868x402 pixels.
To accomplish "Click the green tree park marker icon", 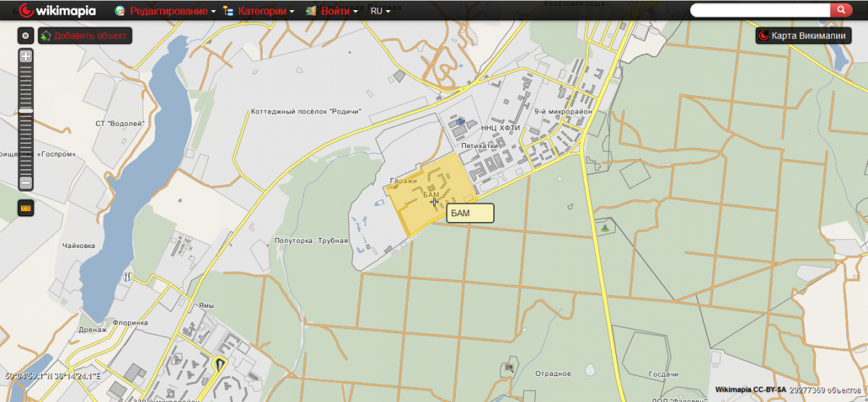I will coord(605,228).
